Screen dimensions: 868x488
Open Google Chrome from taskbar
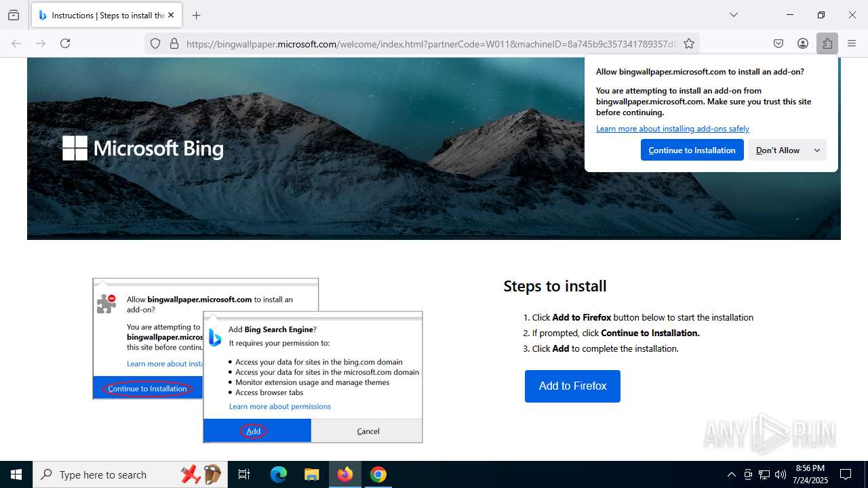(378, 474)
